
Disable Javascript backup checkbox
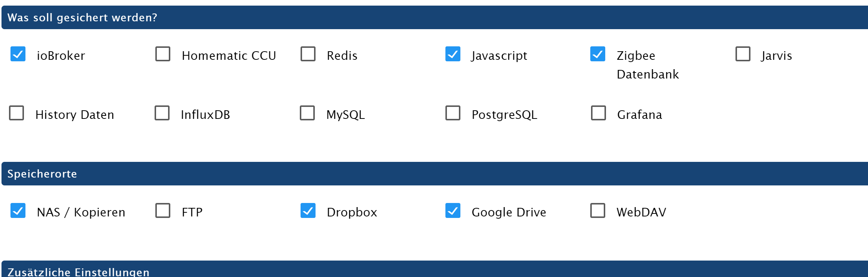click(x=453, y=54)
